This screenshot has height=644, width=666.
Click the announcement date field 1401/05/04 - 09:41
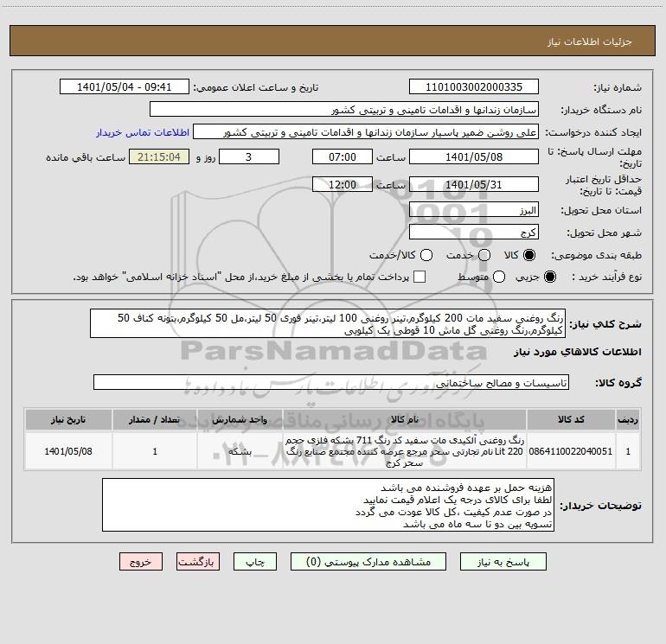(x=125, y=87)
